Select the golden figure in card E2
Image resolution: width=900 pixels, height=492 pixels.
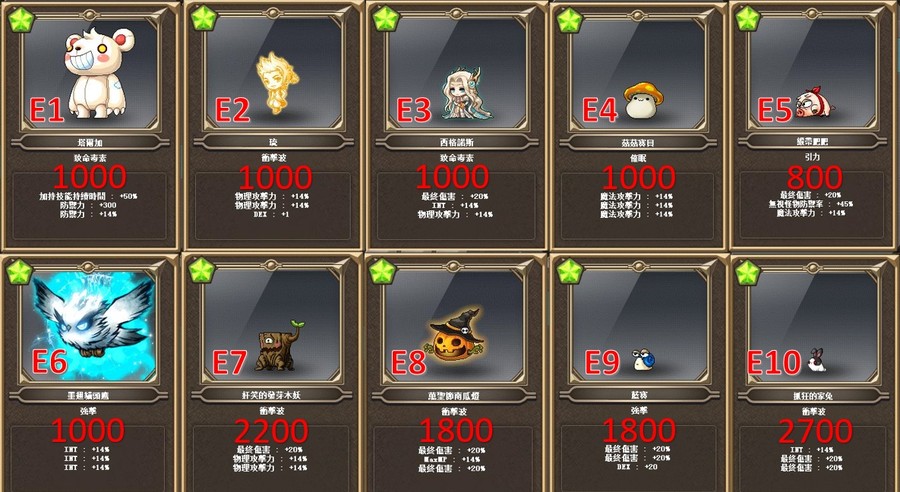(x=277, y=82)
